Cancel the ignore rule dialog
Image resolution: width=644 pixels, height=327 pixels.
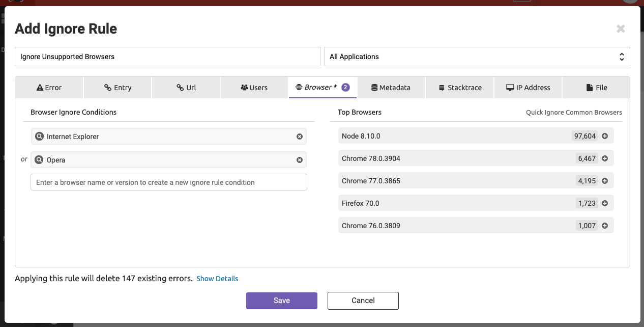pos(363,301)
